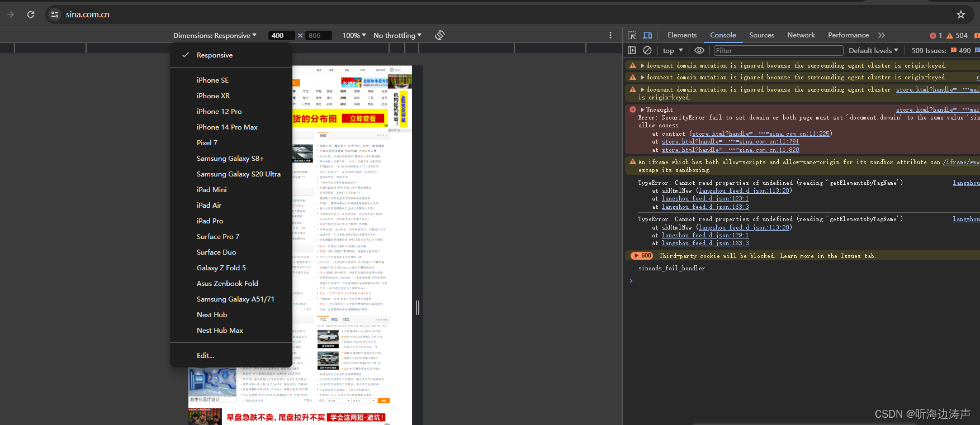Select Nest Hub device
The width and height of the screenshot is (980, 425).
pyautogui.click(x=231, y=315)
